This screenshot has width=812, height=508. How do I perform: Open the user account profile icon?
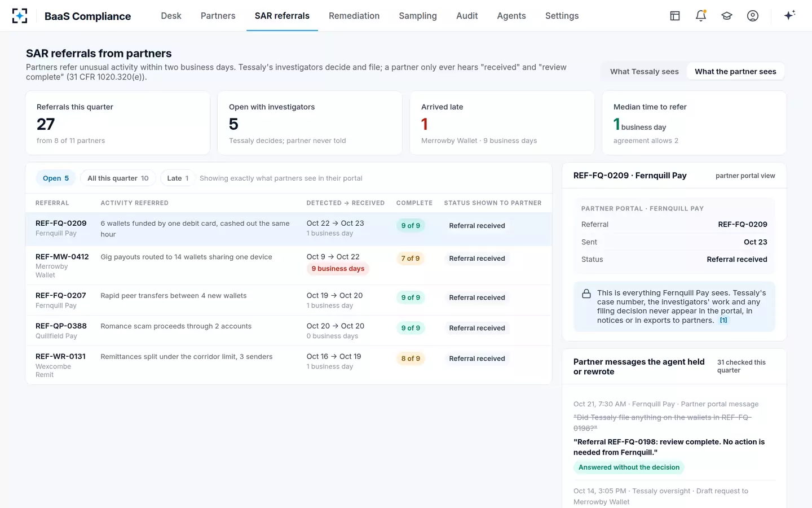(x=753, y=16)
